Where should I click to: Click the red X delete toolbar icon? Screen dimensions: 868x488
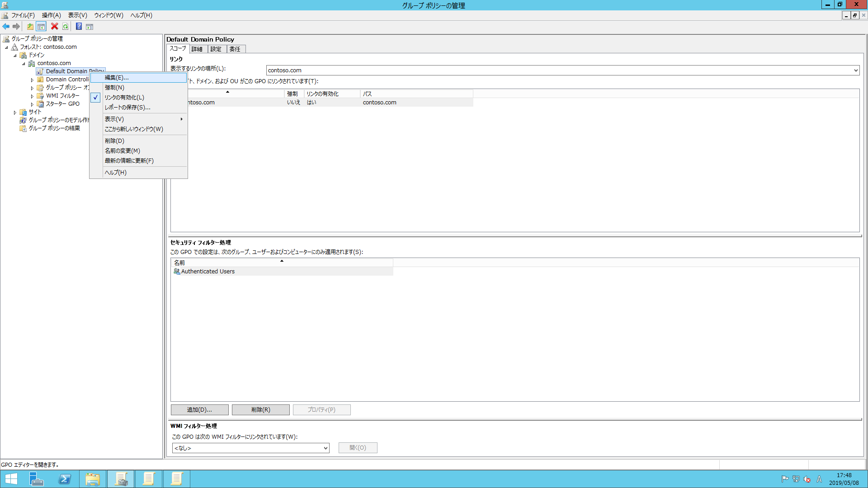click(x=55, y=27)
